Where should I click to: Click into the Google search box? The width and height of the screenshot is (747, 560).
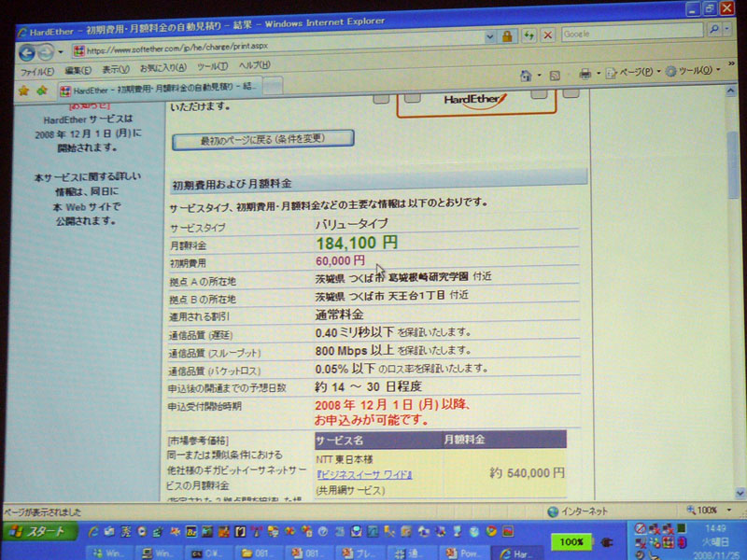tap(632, 33)
